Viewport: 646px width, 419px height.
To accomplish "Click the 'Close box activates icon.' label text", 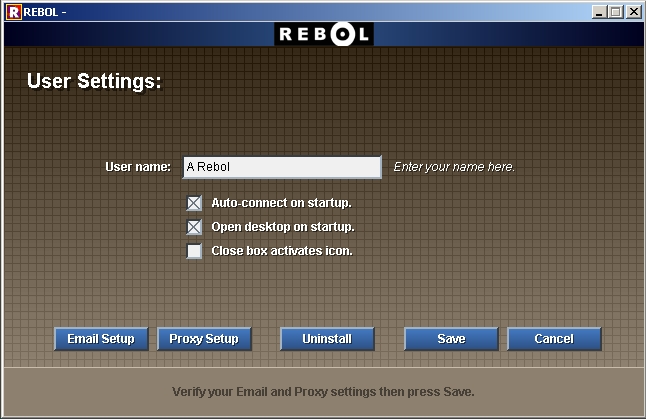I will tap(282, 251).
